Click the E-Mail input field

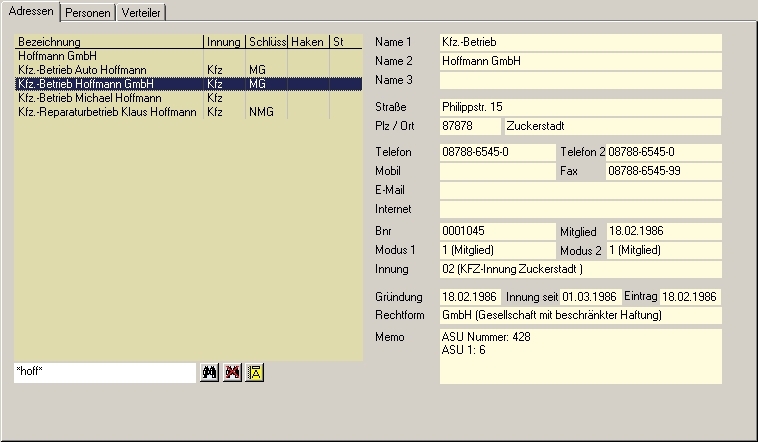[579, 190]
